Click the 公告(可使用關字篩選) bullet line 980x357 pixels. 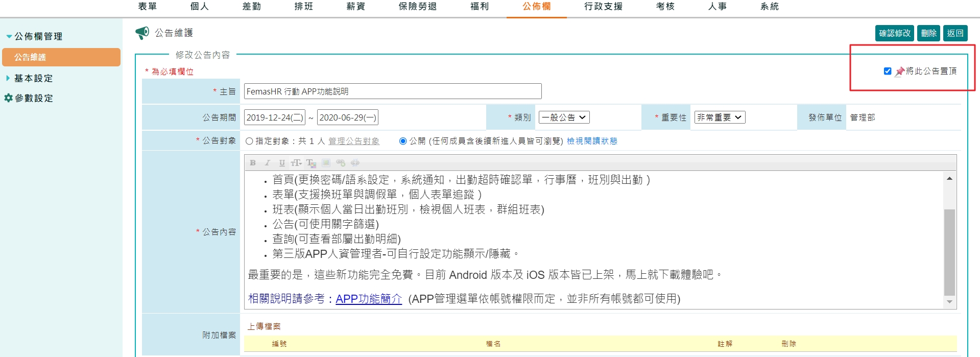[x=325, y=224]
